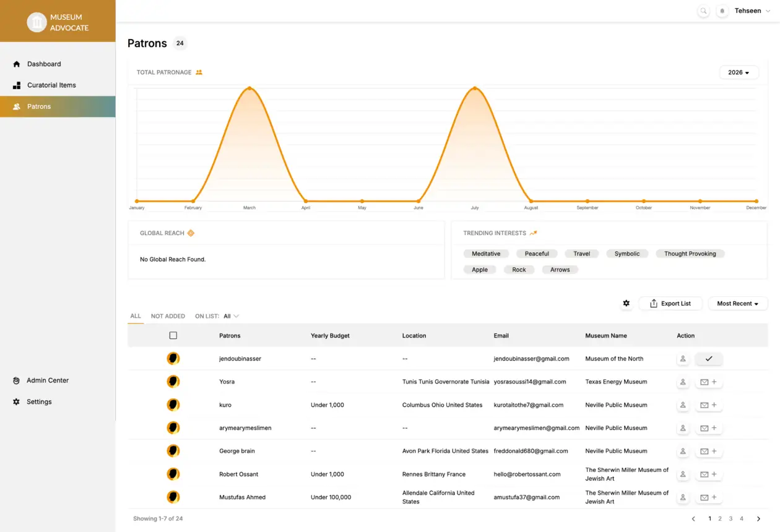Click the Curatorial Items sidebar icon
The width and height of the screenshot is (780, 532).
17,85
